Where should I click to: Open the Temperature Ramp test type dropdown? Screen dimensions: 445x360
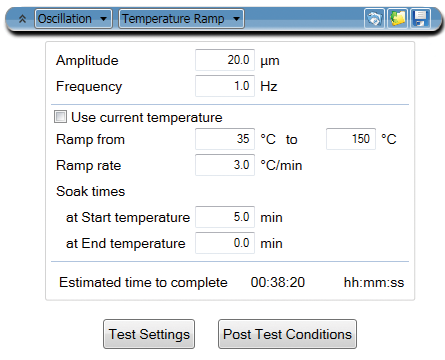tap(181, 19)
